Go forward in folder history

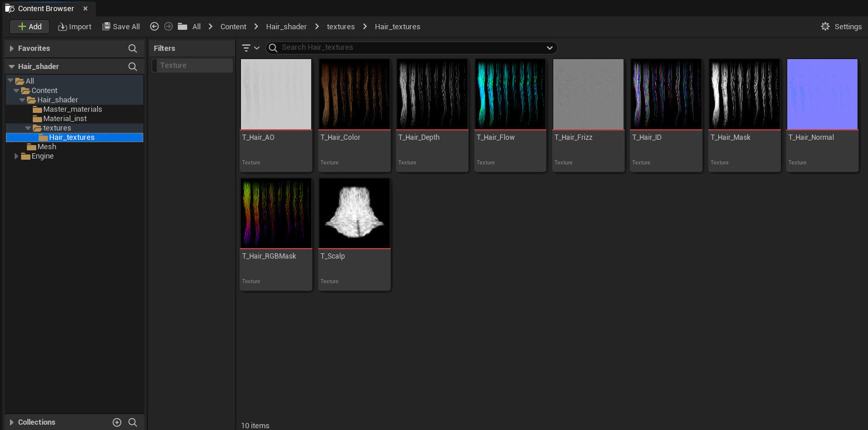click(168, 26)
